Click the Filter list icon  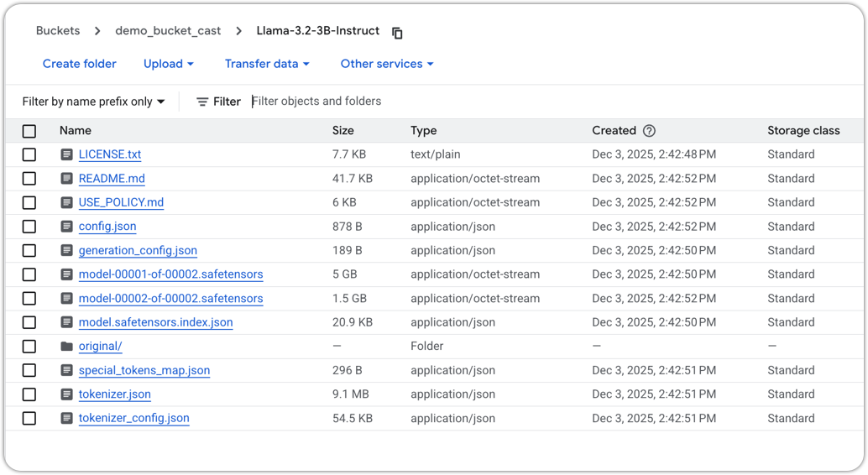pyautogui.click(x=202, y=102)
